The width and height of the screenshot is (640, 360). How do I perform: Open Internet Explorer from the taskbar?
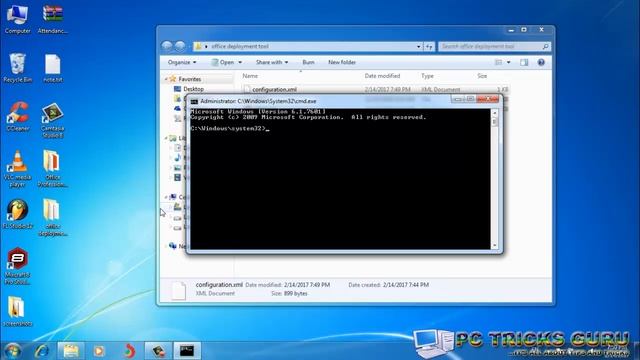point(41,351)
